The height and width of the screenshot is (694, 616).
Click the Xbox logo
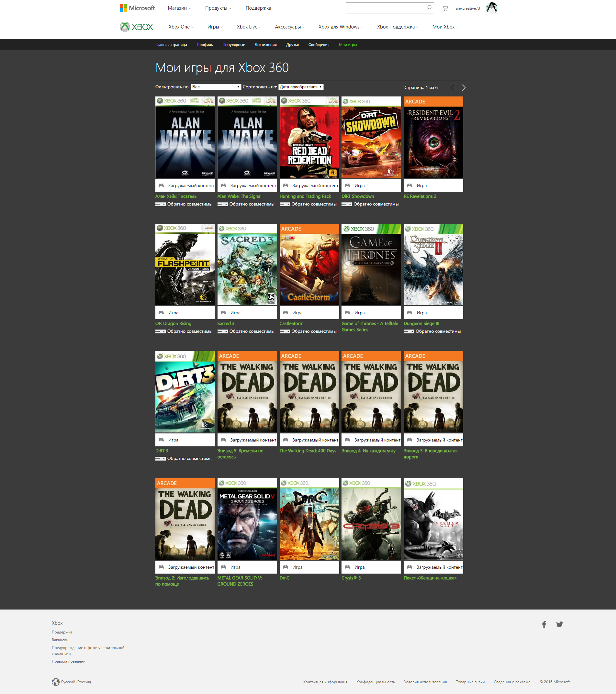137,27
